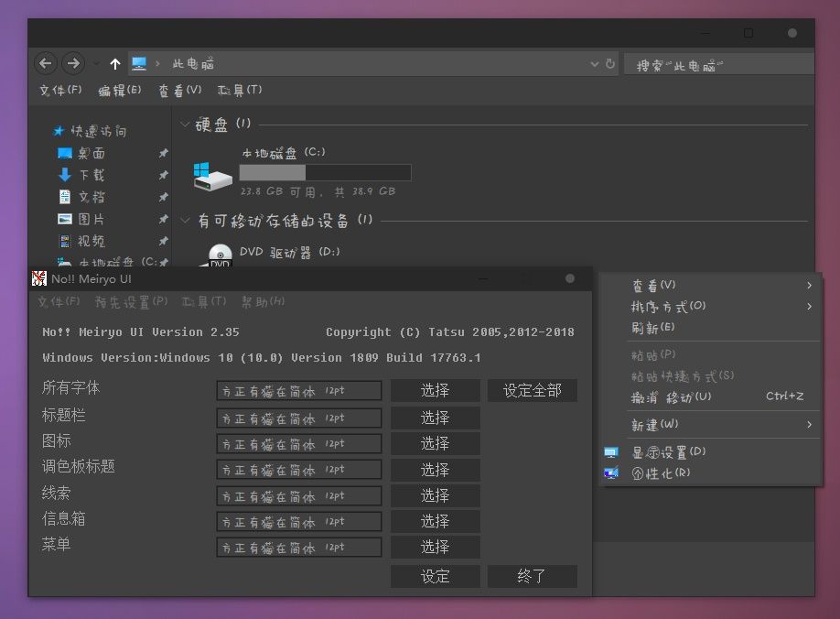
Task: Click personalize icon in context menu
Action: tap(610, 473)
